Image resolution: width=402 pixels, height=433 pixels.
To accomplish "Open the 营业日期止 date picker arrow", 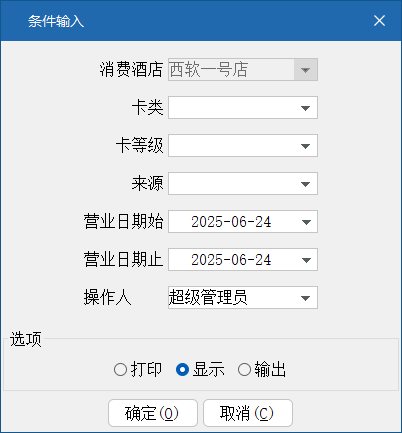I will pyautogui.click(x=305, y=260).
